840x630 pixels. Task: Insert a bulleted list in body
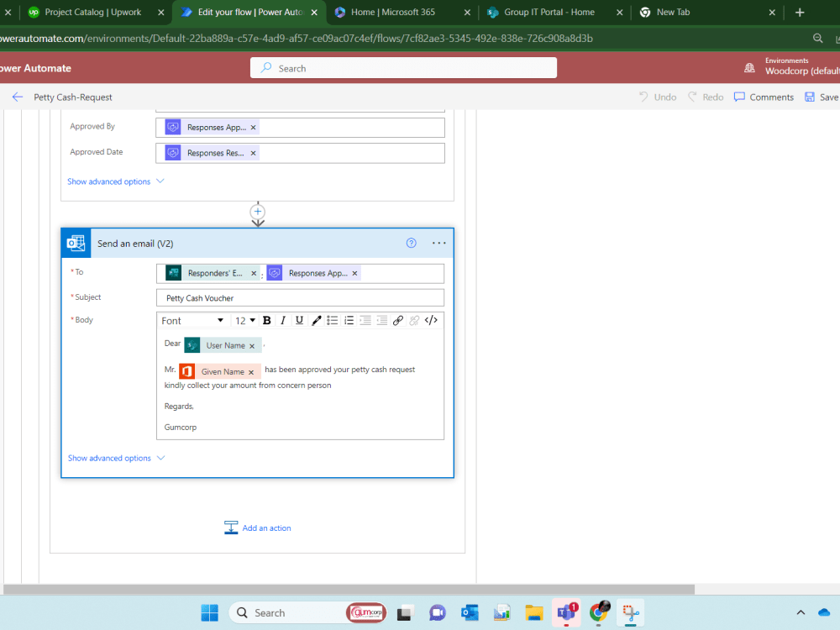click(x=332, y=320)
